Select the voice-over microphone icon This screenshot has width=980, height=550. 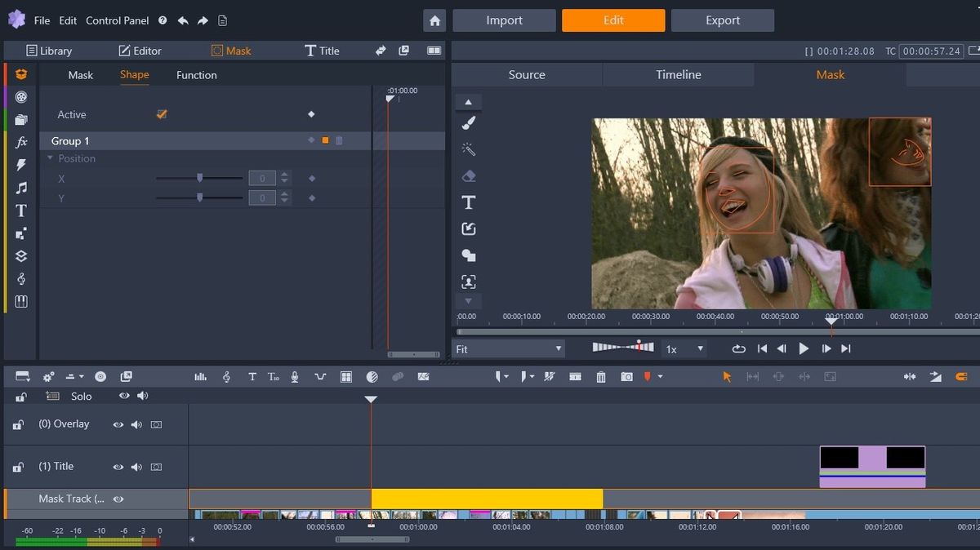294,376
